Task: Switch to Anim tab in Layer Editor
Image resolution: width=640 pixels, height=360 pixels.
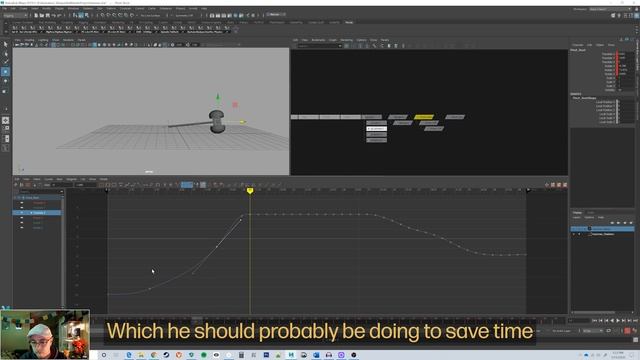Action: (591, 213)
